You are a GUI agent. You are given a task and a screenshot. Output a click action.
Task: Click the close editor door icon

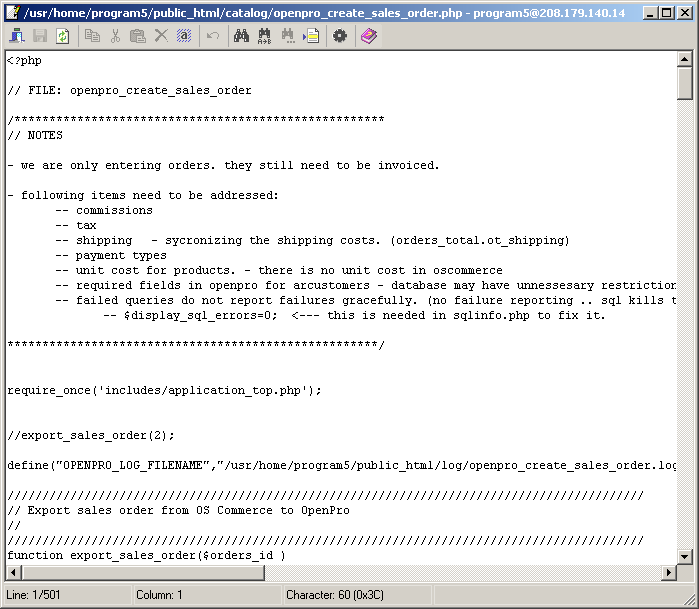click(x=17, y=36)
